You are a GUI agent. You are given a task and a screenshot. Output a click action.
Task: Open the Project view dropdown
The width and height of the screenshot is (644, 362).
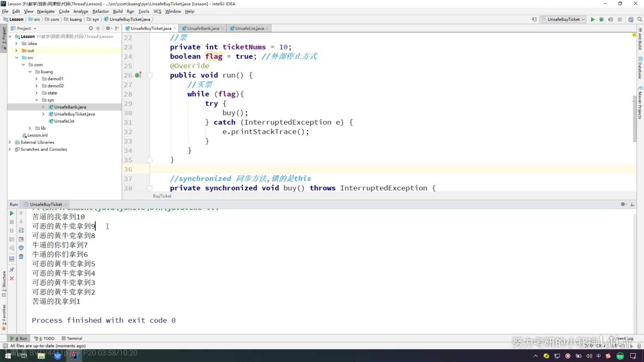(24, 28)
